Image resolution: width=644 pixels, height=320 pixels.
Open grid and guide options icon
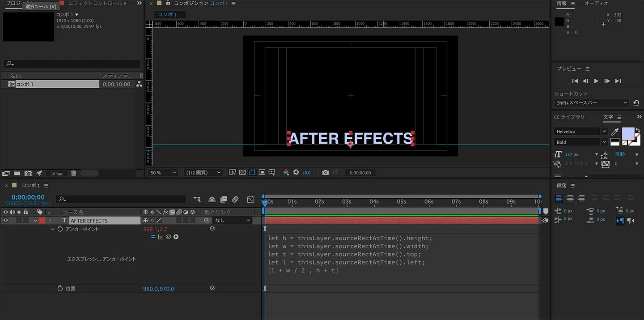tap(272, 172)
